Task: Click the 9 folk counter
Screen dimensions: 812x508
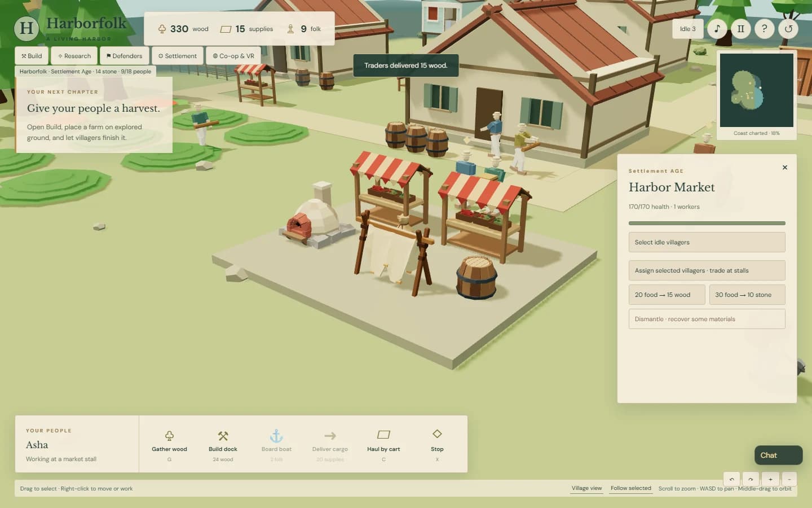Action: pos(304,29)
